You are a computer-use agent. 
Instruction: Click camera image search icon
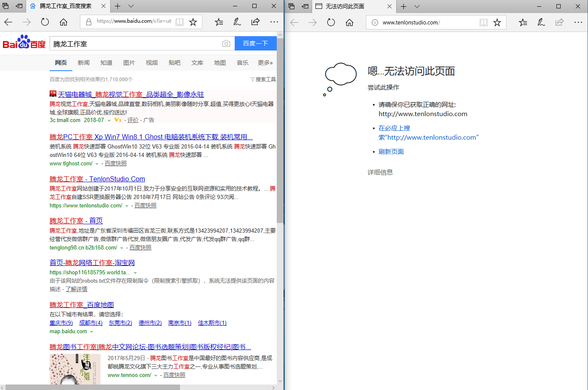tap(226, 43)
